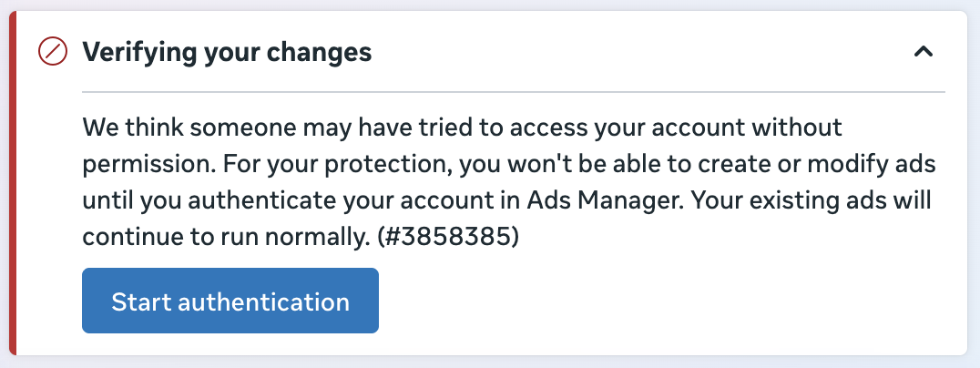Image resolution: width=980 pixels, height=368 pixels.
Task: Collapse the Verifying your changes section
Action: coord(923,53)
